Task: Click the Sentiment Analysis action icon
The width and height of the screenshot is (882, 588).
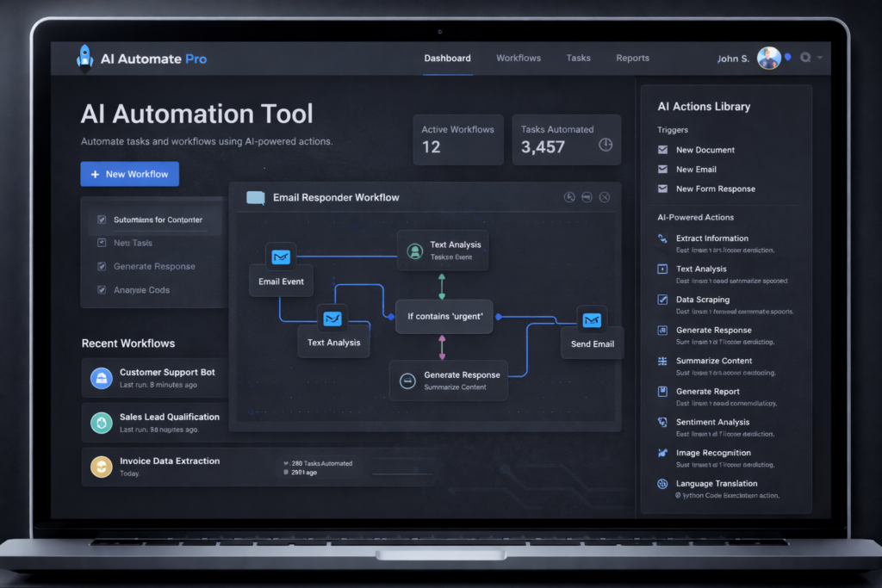Action: point(661,422)
